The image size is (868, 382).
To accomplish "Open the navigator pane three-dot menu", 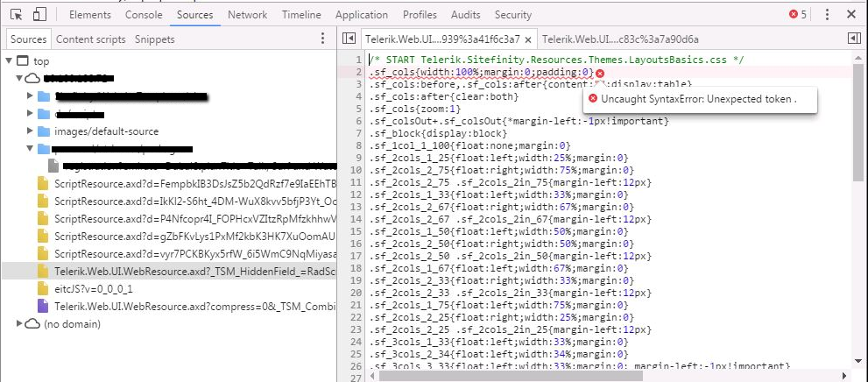I will (x=323, y=39).
